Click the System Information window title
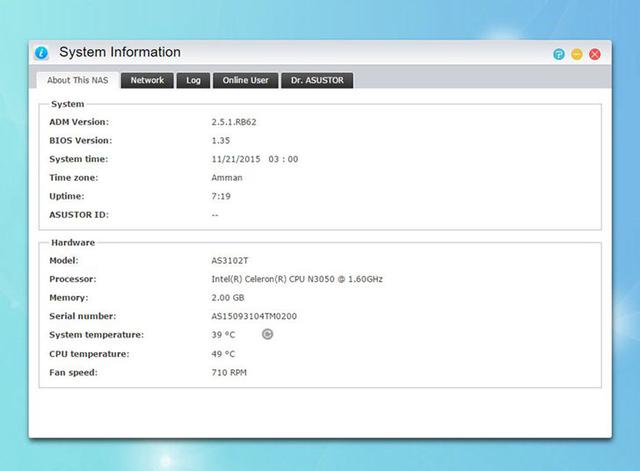Screen dimensions: 640x471 (x=120, y=52)
